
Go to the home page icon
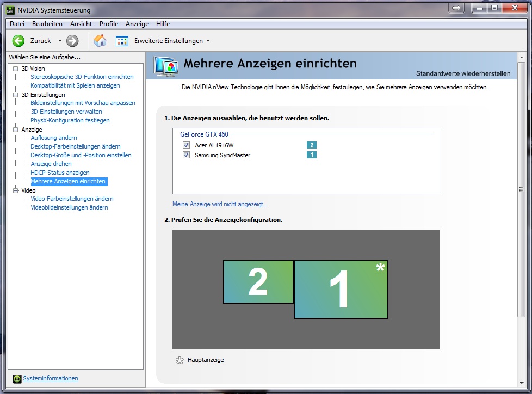point(100,41)
